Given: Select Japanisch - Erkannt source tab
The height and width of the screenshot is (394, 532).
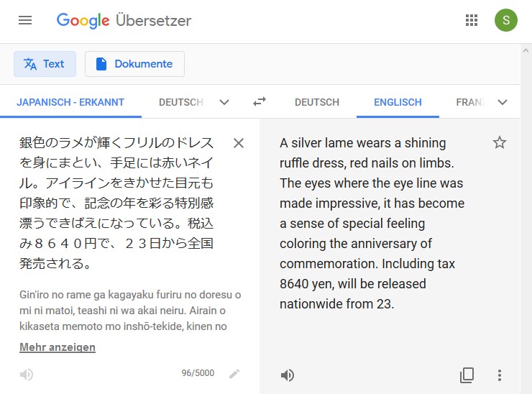Looking at the screenshot, I should [70, 102].
